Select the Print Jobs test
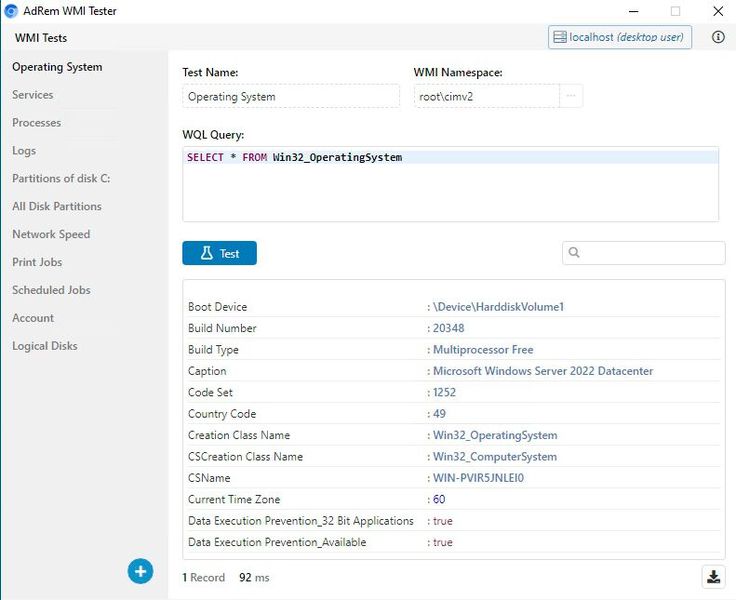The height and width of the screenshot is (600, 736). [37, 262]
